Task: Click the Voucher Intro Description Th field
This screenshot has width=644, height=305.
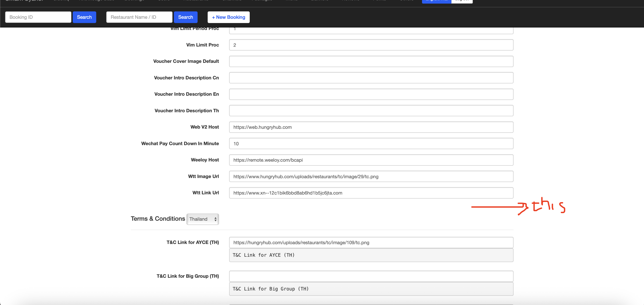Action: click(x=371, y=111)
